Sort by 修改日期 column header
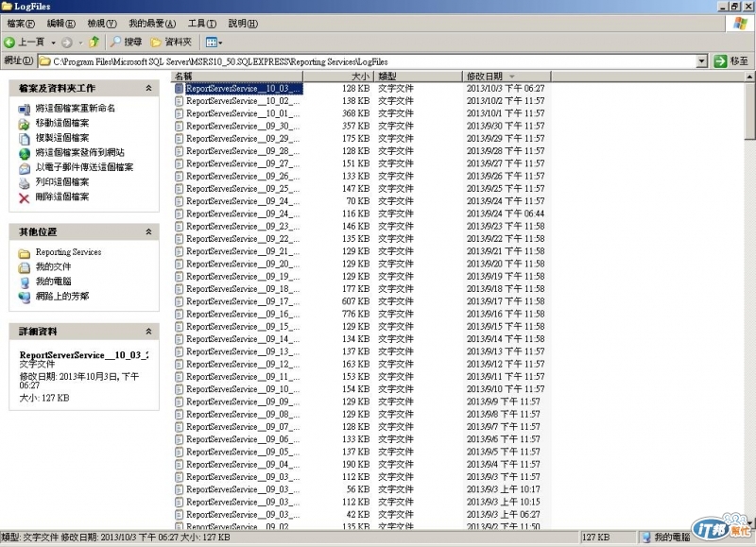Screen dimensions: 756x547 [507, 77]
